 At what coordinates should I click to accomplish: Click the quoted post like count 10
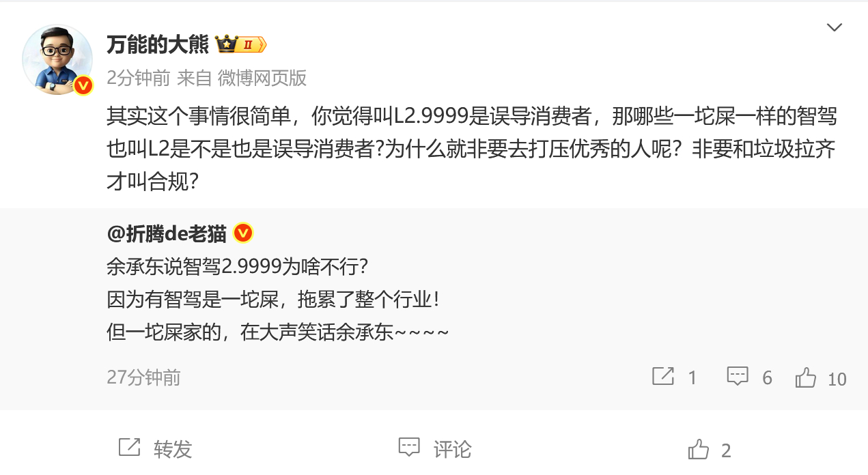(x=837, y=379)
